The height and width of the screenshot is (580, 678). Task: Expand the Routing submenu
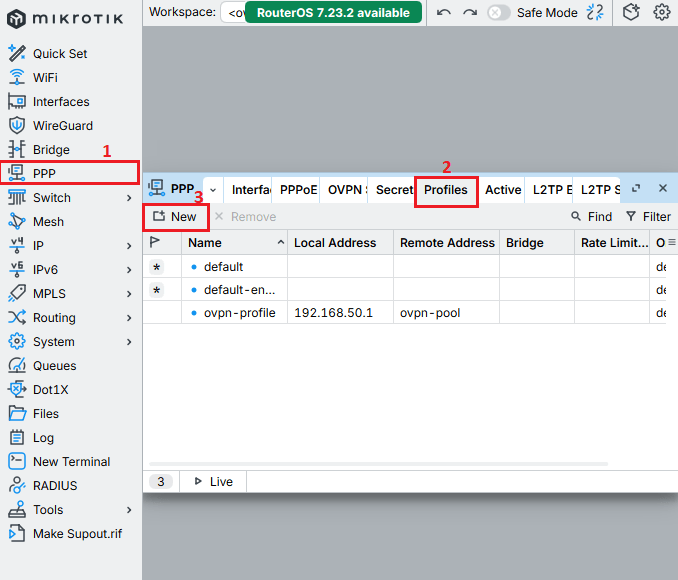coord(129,318)
